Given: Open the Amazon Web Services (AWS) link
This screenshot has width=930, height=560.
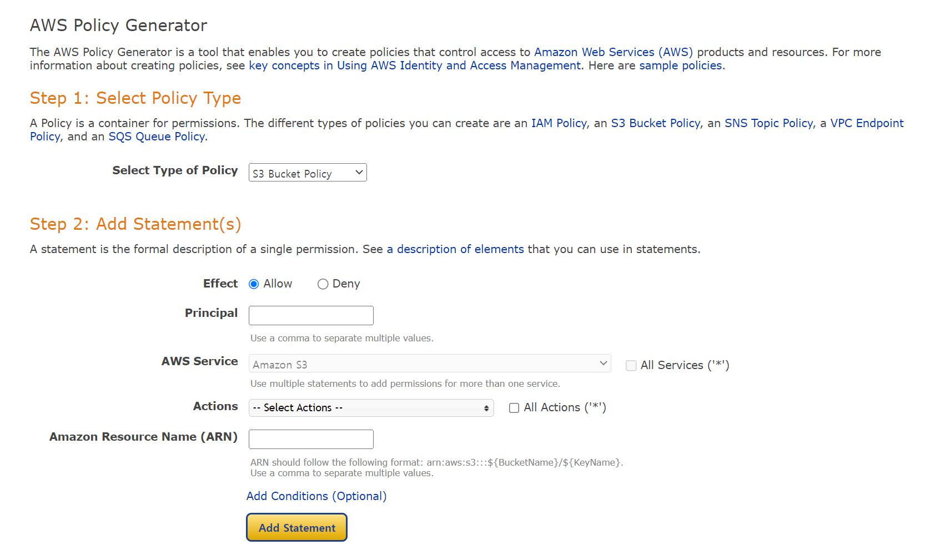Looking at the screenshot, I should (614, 52).
